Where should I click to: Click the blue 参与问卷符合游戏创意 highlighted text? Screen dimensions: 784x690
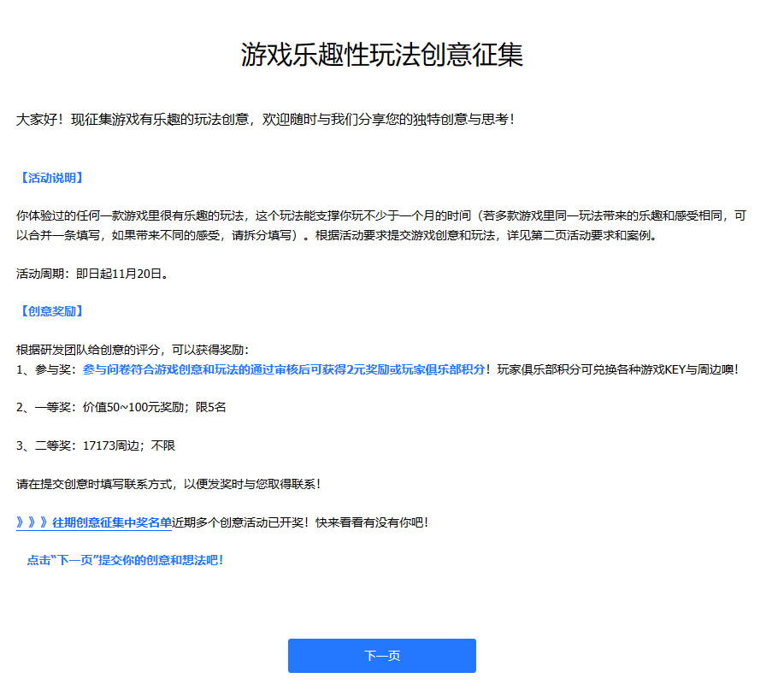(284, 369)
